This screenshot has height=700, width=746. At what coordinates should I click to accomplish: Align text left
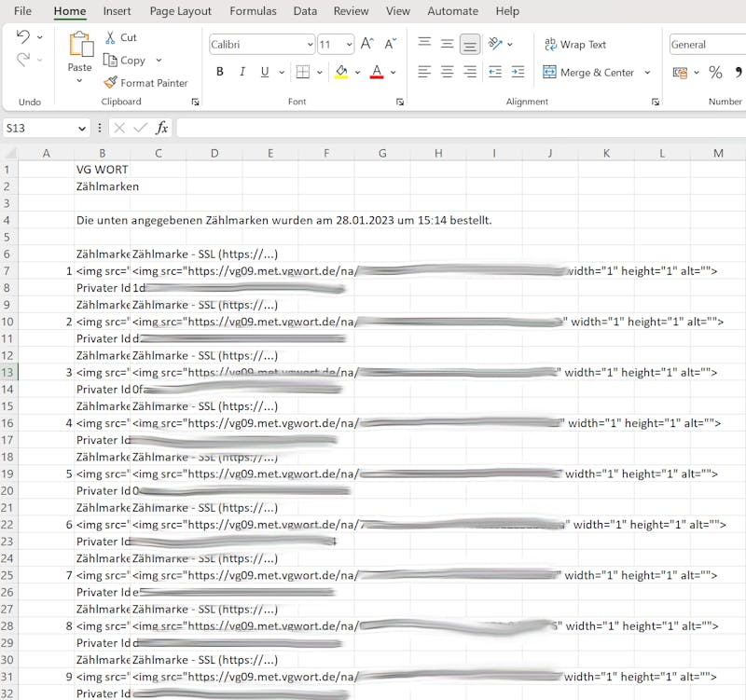424,72
